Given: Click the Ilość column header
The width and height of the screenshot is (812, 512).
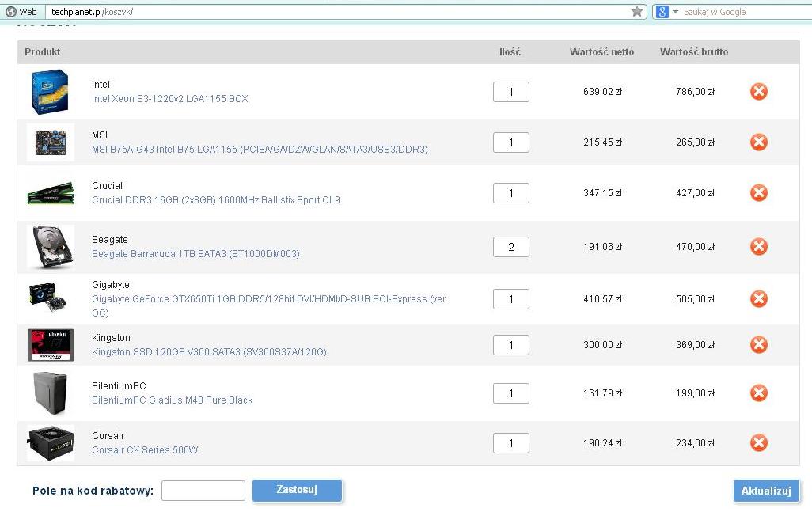Looking at the screenshot, I should [x=510, y=51].
